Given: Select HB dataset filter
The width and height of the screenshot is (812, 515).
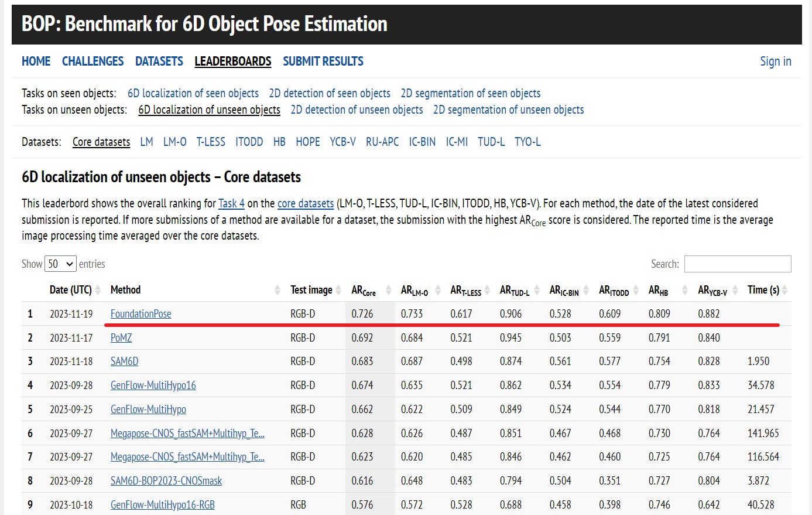Looking at the screenshot, I should (x=279, y=142).
